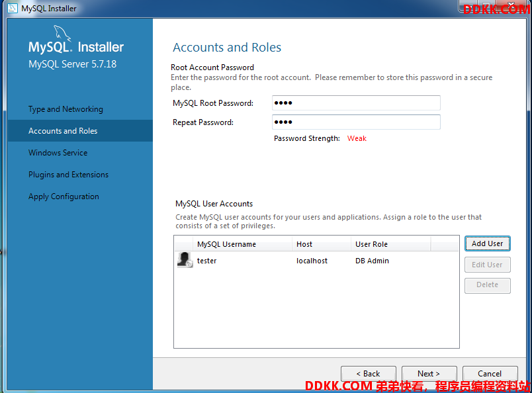532x393 pixels.
Task: Click the Add User button
Action: tap(487, 243)
